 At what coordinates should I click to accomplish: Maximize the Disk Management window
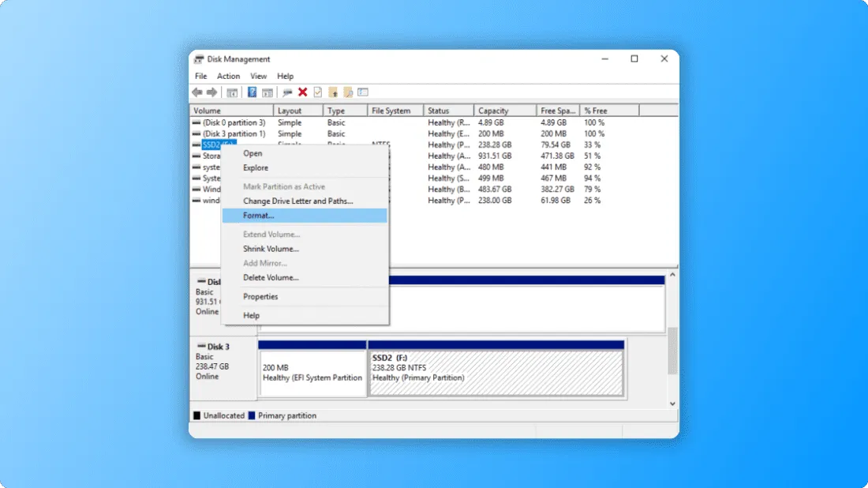[x=634, y=58]
